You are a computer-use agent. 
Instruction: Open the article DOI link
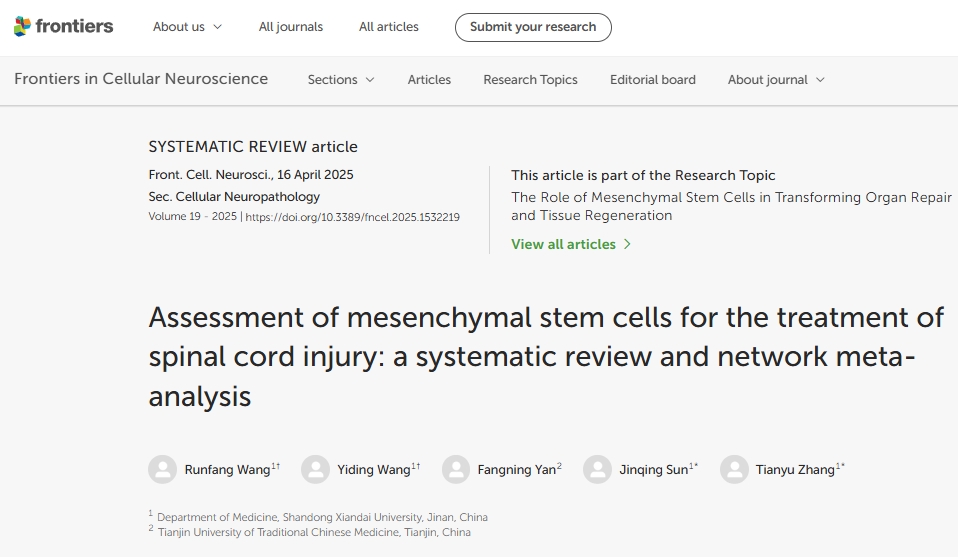pos(352,217)
